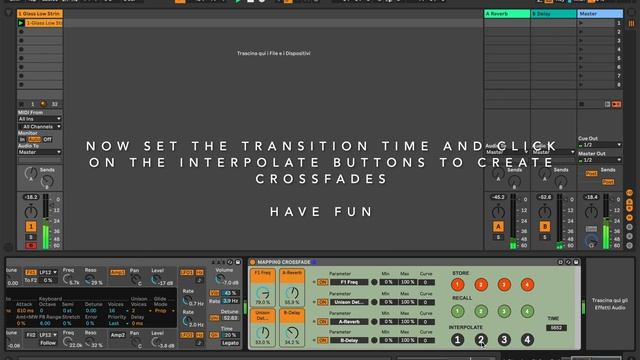Screen dimensions: 640x360
Task: Click Store button 2 in Mapping Crossfade
Action: coord(481,284)
